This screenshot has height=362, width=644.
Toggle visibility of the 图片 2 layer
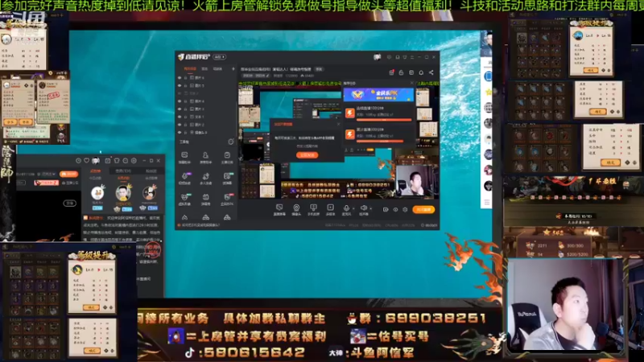[x=180, y=125]
